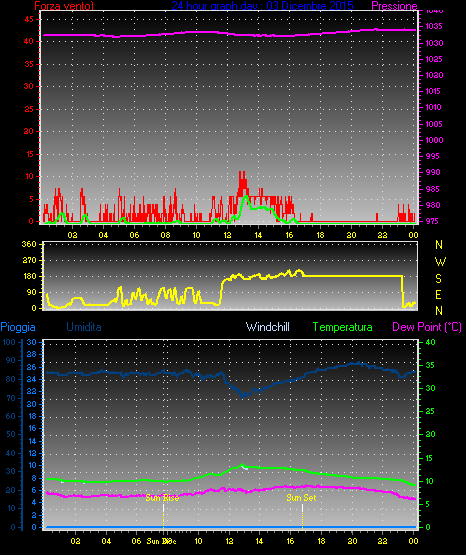Click the '1000' pressure axis value
The width and height of the screenshot is (466, 555).
tap(434, 140)
